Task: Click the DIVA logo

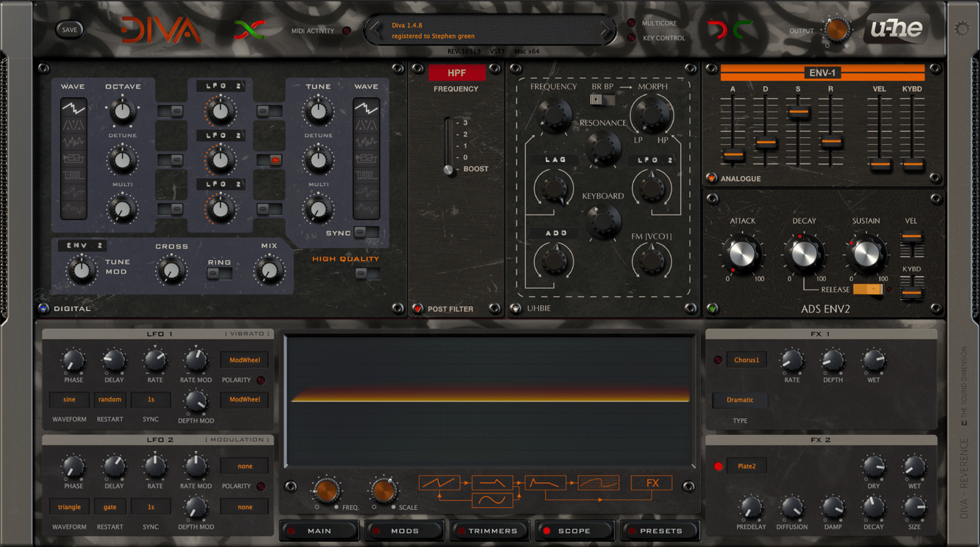Action: click(x=160, y=29)
